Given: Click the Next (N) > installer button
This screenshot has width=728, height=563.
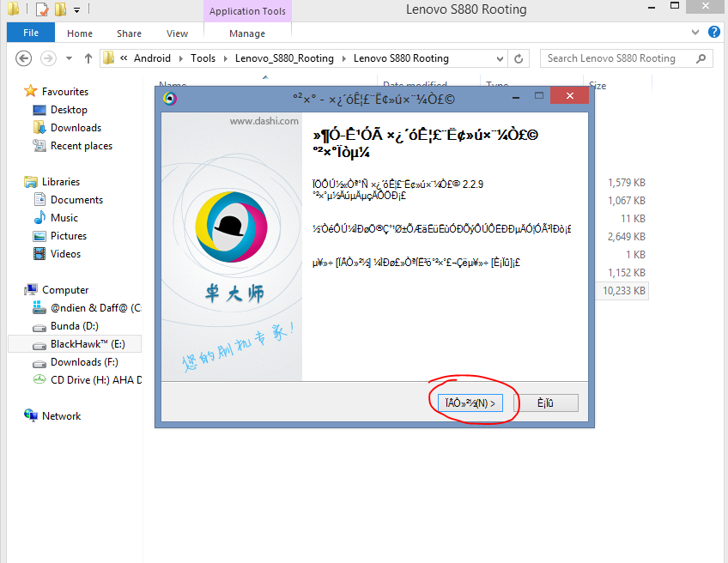Looking at the screenshot, I should (470, 403).
